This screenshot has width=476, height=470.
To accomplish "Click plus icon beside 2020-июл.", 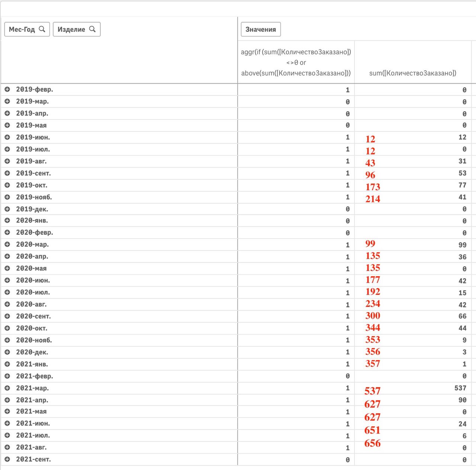I will [7, 292].
